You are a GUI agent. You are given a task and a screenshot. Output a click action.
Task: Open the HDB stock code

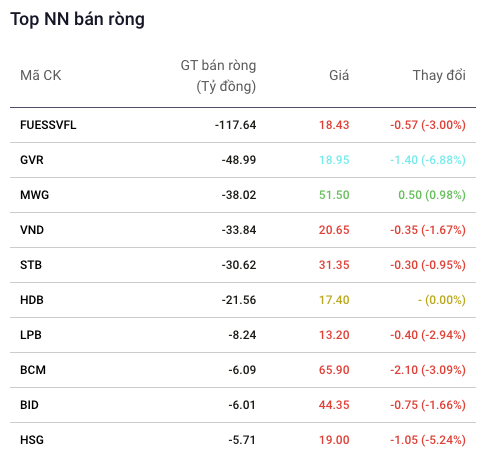point(32,300)
